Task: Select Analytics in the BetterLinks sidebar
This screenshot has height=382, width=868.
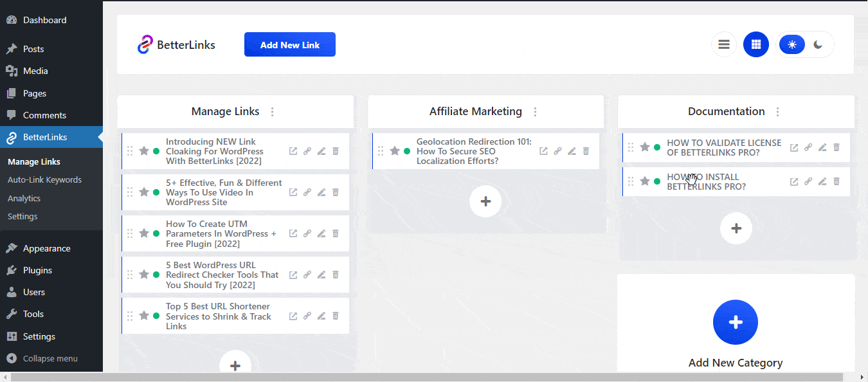Action: tap(24, 197)
